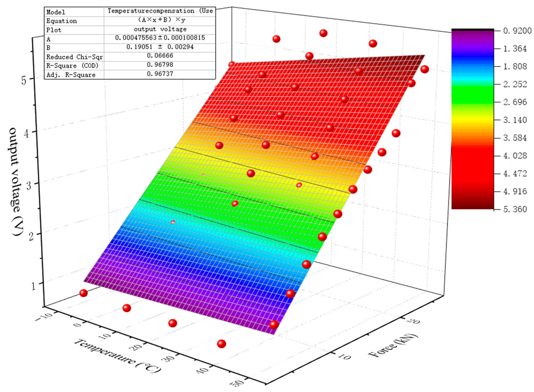
Task: Click the color scale label 5.360
Action: coord(515,209)
